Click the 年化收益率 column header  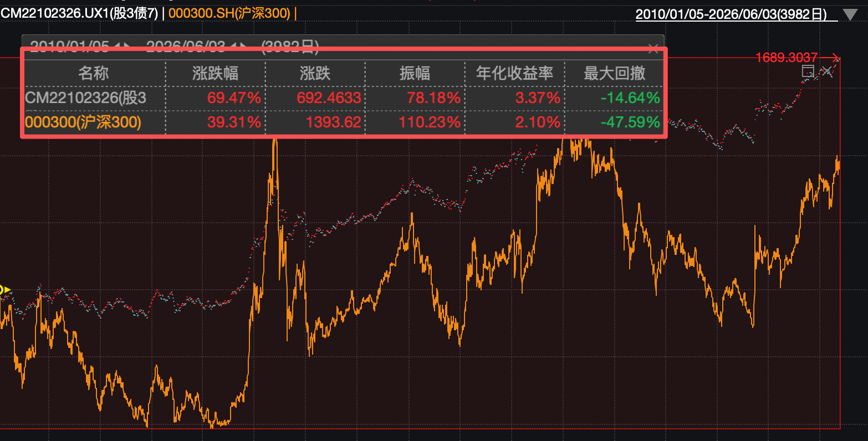click(x=514, y=73)
